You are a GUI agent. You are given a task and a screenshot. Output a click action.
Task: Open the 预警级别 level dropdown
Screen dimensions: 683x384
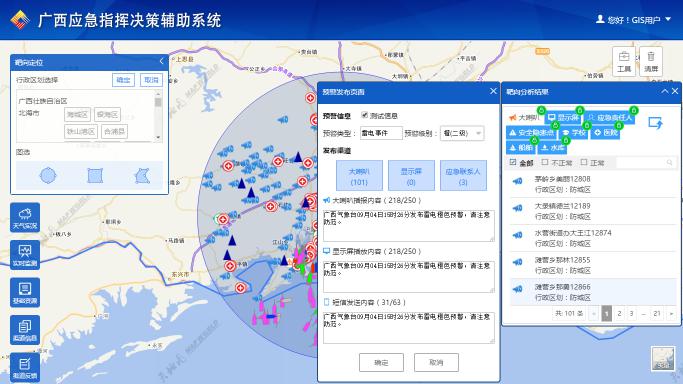462,133
